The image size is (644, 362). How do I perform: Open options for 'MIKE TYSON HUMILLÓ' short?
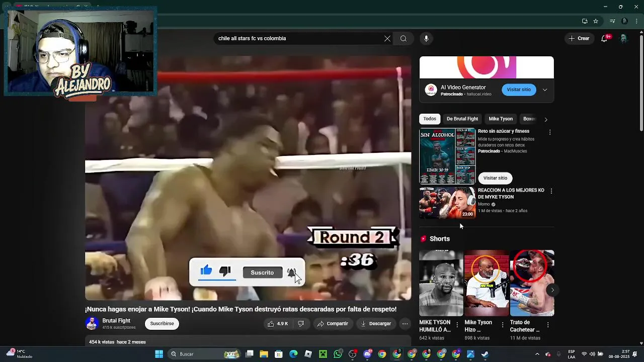[457, 325]
